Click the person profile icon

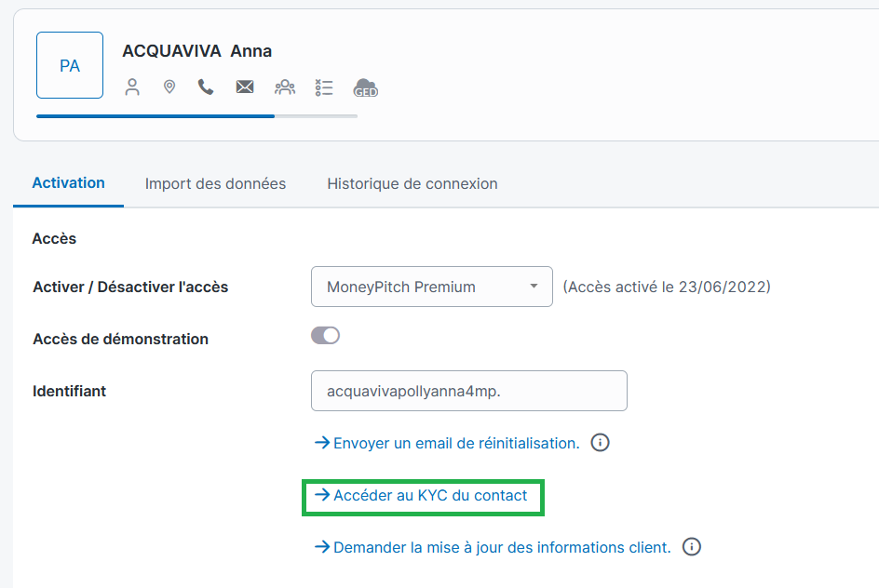[x=132, y=87]
